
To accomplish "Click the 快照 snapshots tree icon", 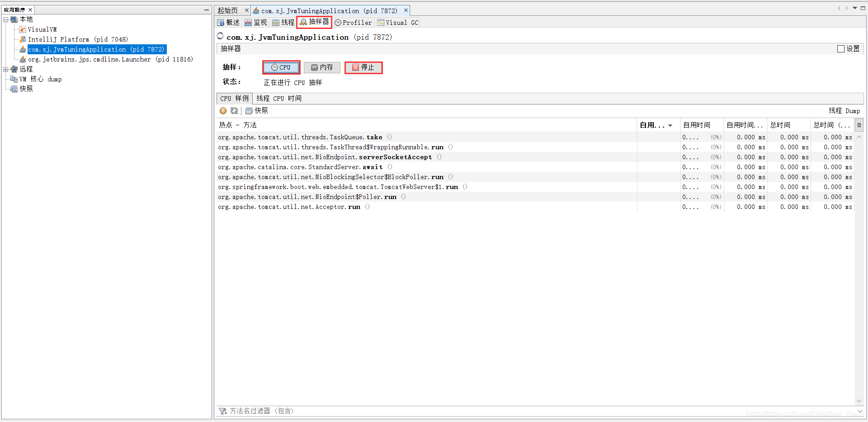I will pyautogui.click(x=14, y=89).
